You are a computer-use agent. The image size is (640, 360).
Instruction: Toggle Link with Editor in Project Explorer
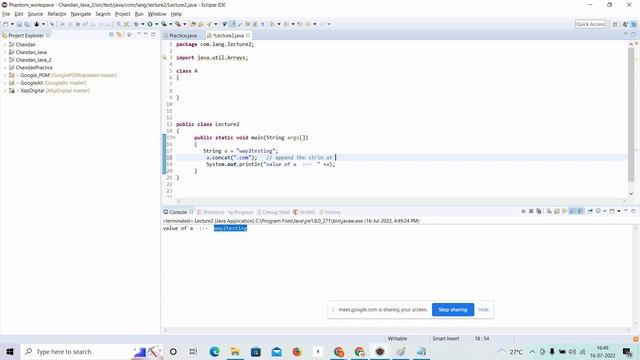click(x=119, y=35)
